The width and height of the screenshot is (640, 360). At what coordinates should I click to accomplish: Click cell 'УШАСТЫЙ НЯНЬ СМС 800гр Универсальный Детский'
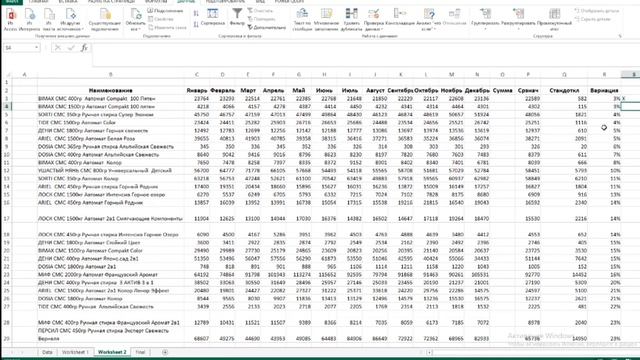tap(111, 170)
